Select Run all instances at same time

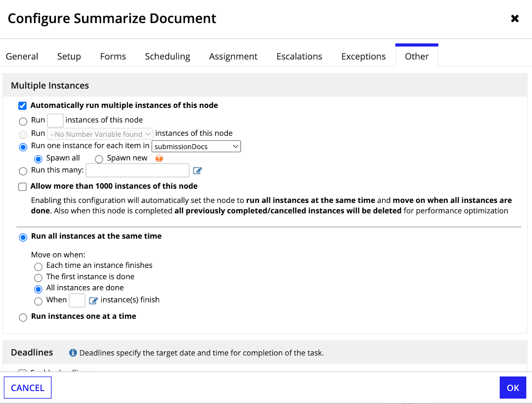(23, 237)
